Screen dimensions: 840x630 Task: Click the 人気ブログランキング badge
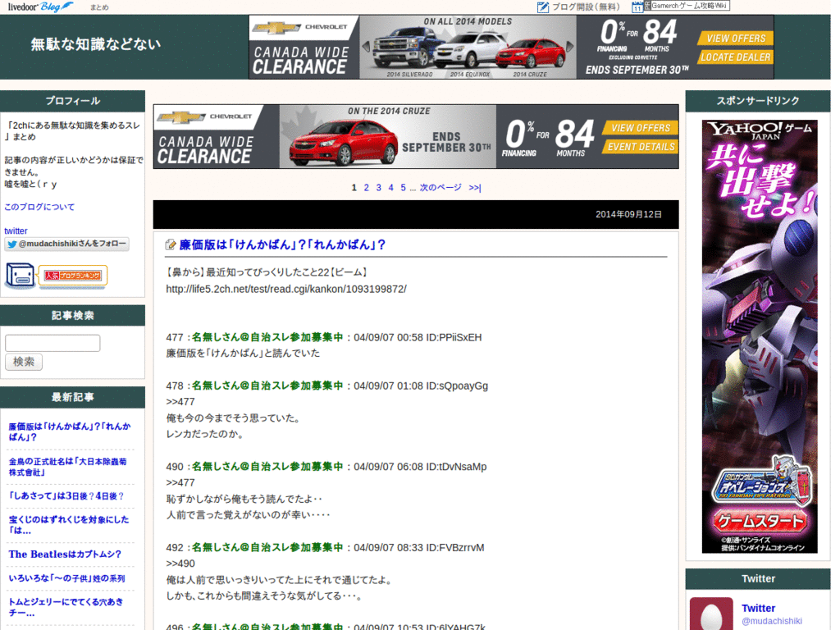[x=73, y=276]
